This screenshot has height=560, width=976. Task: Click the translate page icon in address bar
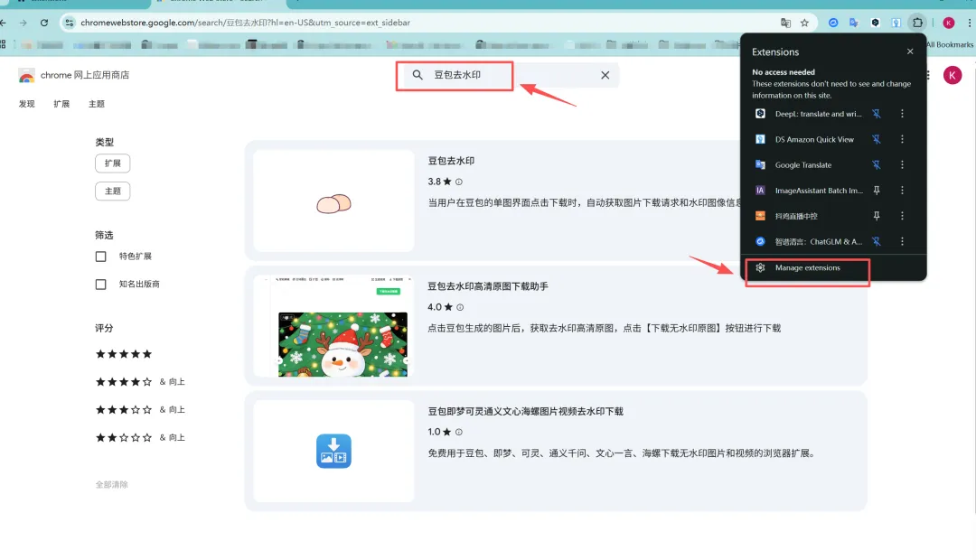785,23
